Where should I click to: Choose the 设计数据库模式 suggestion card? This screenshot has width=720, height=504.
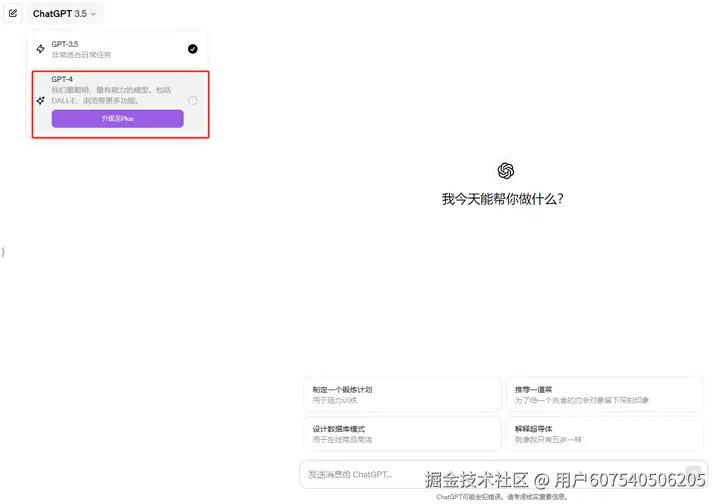coord(402,434)
